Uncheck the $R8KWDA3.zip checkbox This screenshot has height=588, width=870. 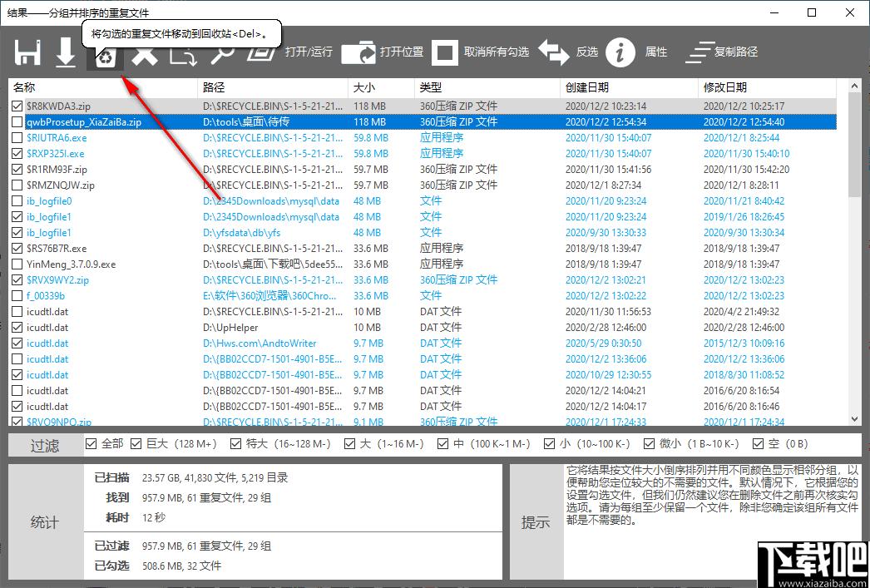click(17, 106)
